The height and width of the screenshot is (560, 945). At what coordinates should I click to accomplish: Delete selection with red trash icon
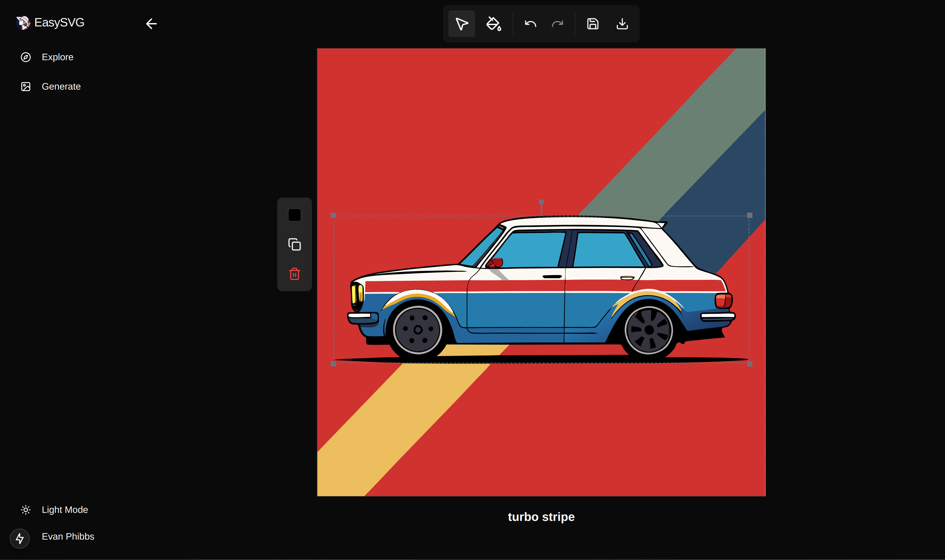294,273
